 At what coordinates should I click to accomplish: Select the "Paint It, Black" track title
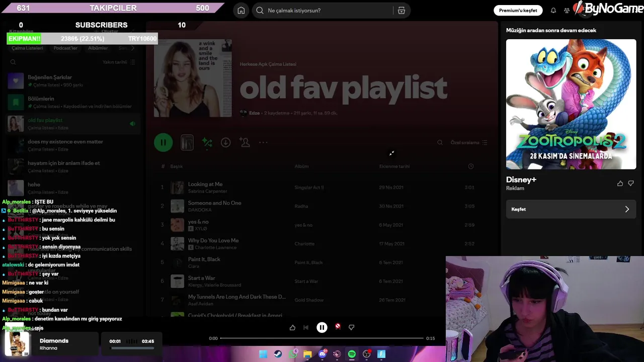pos(204,259)
